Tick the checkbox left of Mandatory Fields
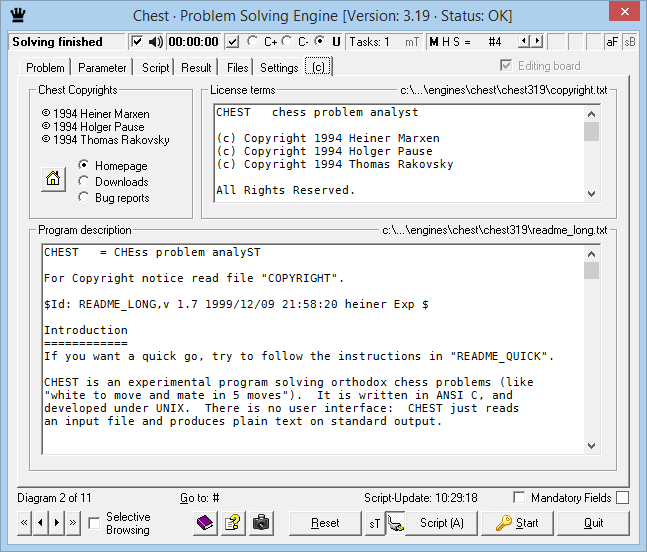Image resolution: width=647 pixels, height=552 pixels. (x=519, y=497)
